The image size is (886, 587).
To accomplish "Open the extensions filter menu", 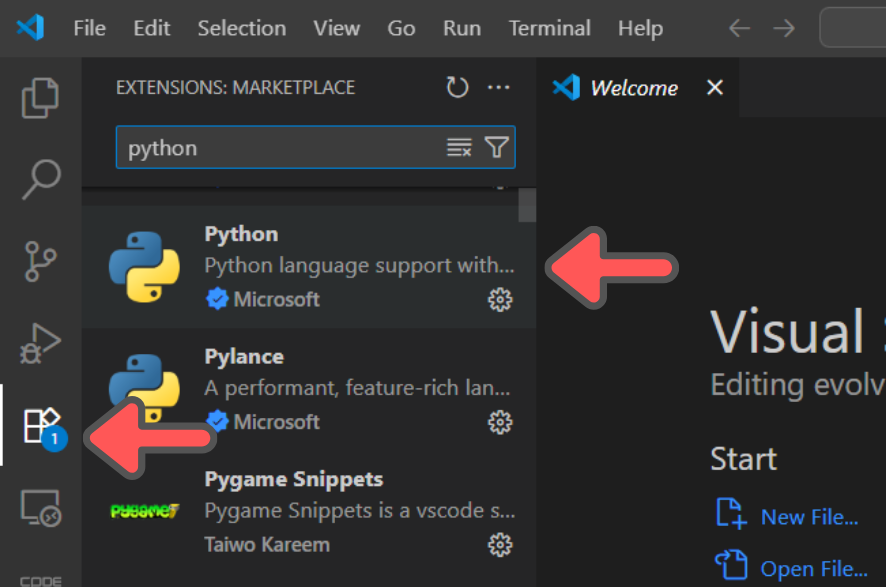I will point(497,147).
